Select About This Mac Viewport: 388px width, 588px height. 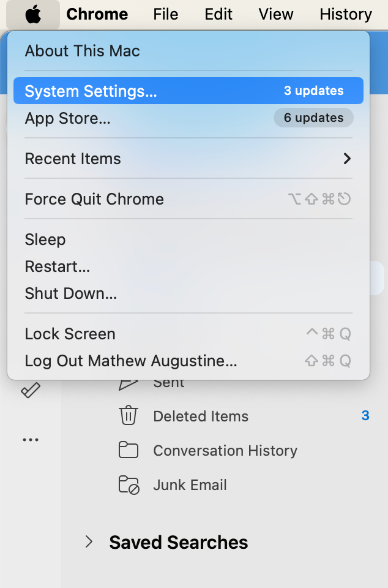(x=82, y=51)
